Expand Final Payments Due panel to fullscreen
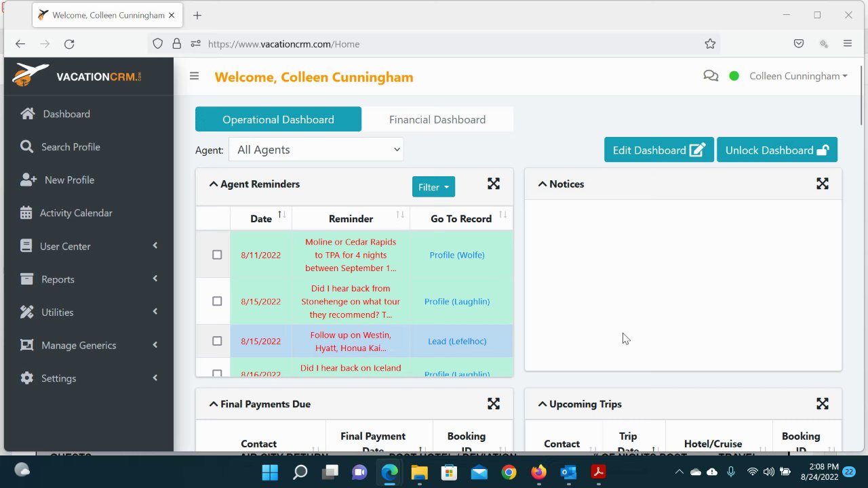This screenshot has height=488, width=868. pyautogui.click(x=494, y=404)
